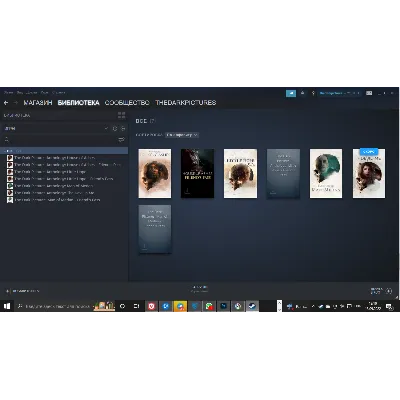400x400 pixels.
Task: Open the СООБЩЕСТВО tab
Action: tap(127, 103)
